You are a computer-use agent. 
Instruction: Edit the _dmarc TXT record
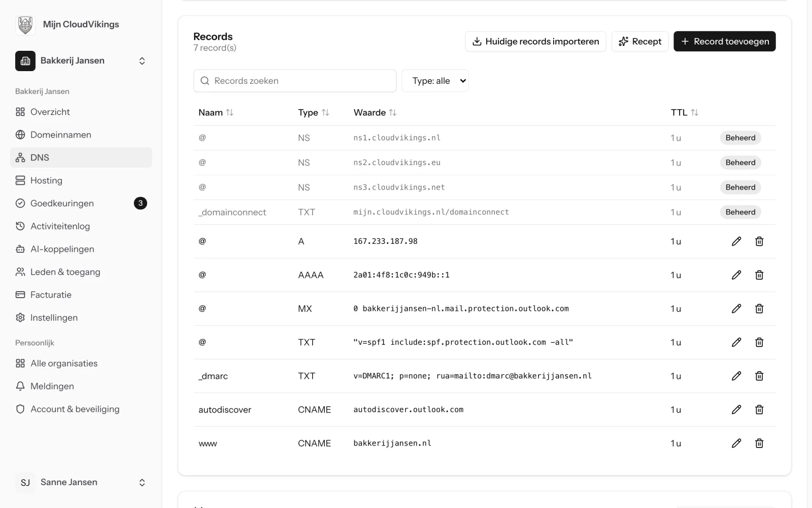(x=736, y=376)
